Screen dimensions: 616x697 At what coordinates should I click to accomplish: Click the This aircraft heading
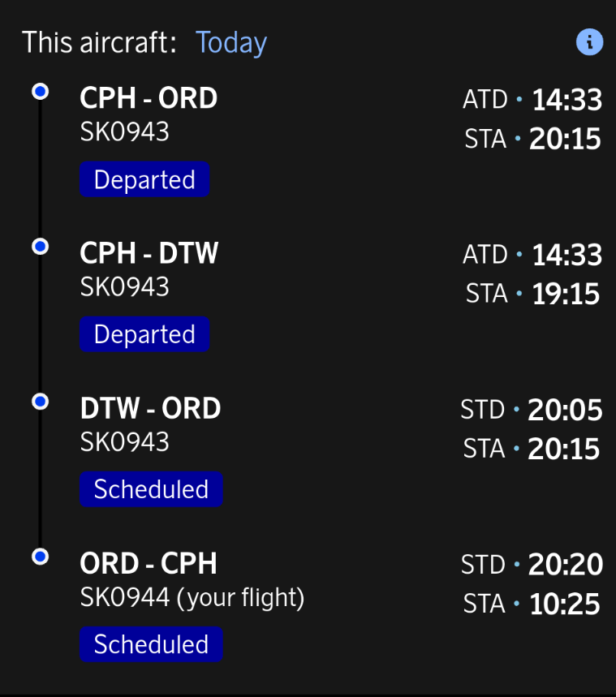99,43
